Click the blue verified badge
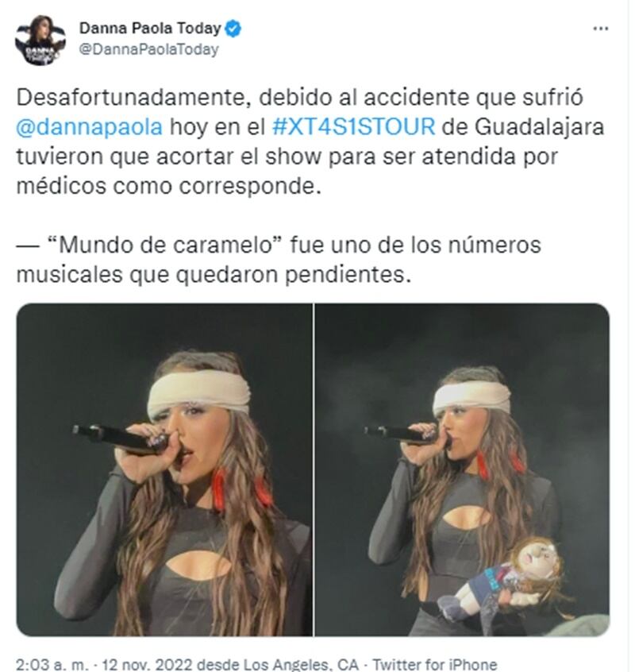 tap(233, 29)
